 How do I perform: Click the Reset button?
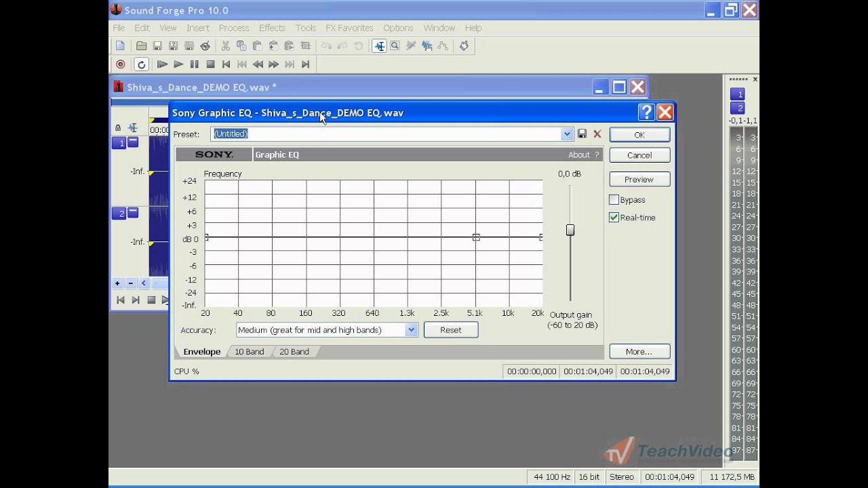[451, 330]
